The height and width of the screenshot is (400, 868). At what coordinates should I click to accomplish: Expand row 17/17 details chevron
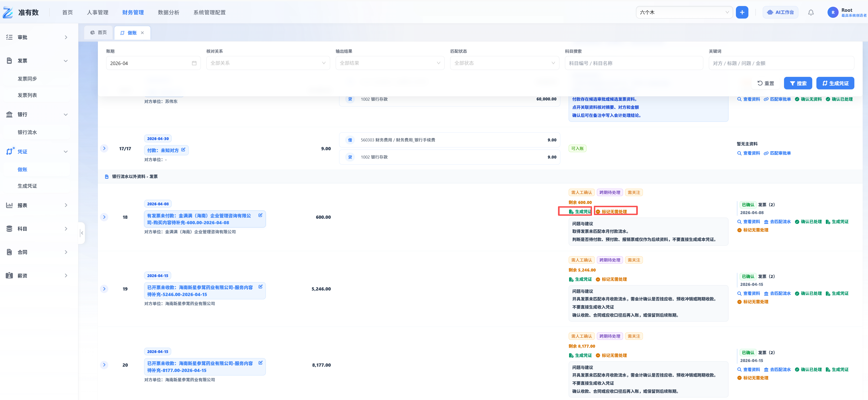[x=105, y=148]
